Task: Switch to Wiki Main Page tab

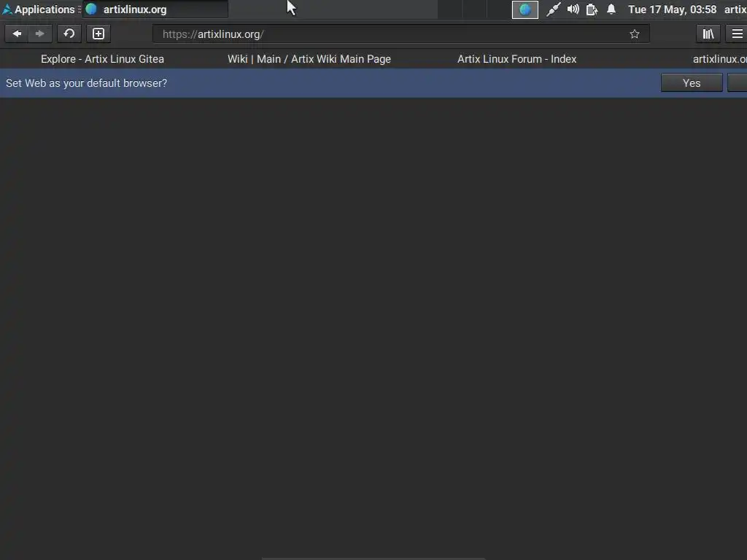Action: (309, 59)
